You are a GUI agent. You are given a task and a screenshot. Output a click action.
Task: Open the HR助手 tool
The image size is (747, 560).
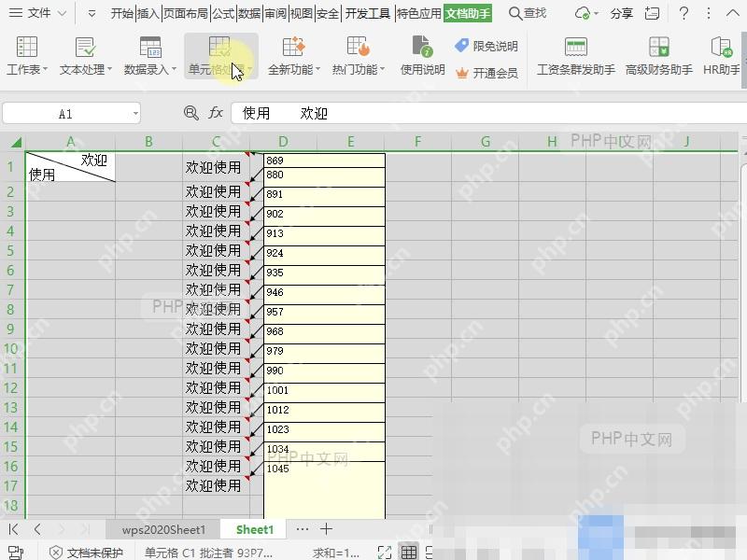pyautogui.click(x=721, y=56)
